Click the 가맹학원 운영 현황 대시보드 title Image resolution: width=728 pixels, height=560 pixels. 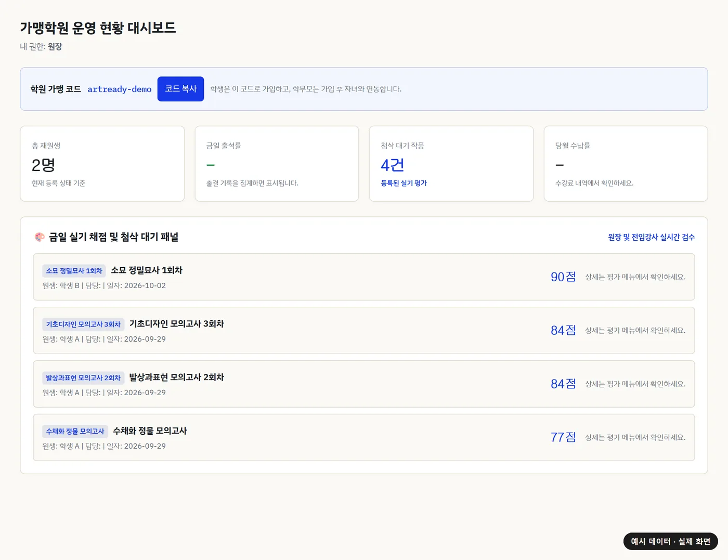[x=98, y=28]
